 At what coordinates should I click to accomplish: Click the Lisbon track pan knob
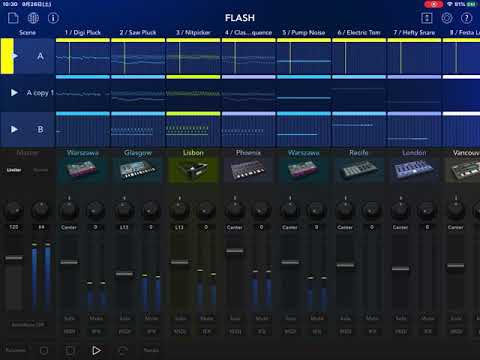(x=179, y=210)
